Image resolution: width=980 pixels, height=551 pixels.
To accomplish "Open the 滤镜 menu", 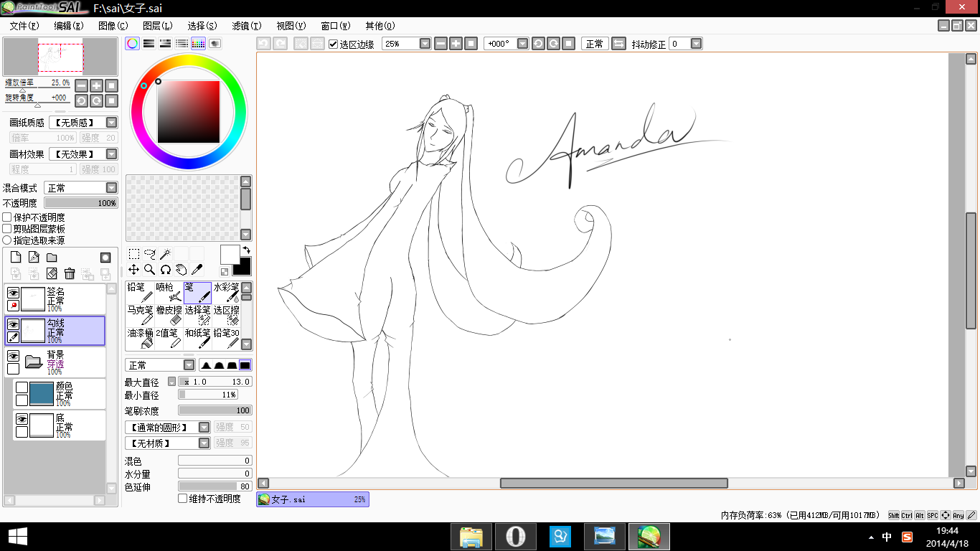I will pyautogui.click(x=246, y=26).
